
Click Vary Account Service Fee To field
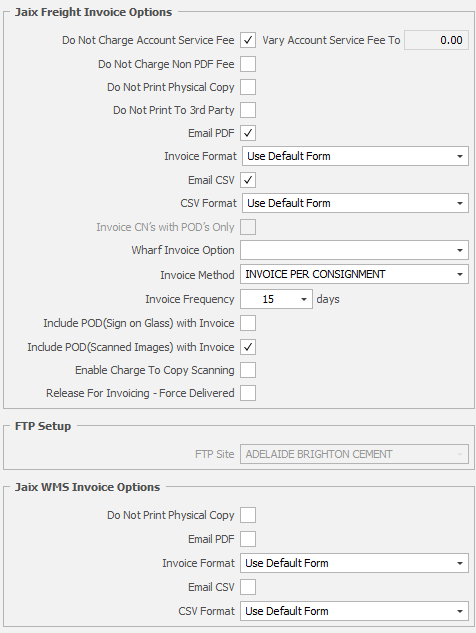436,40
